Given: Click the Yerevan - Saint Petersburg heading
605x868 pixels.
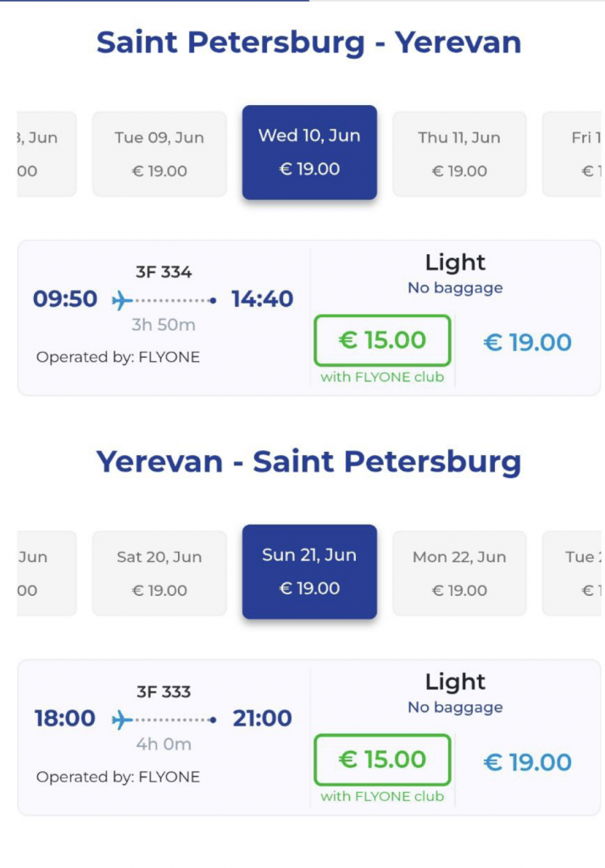Looking at the screenshot, I should click(308, 462).
